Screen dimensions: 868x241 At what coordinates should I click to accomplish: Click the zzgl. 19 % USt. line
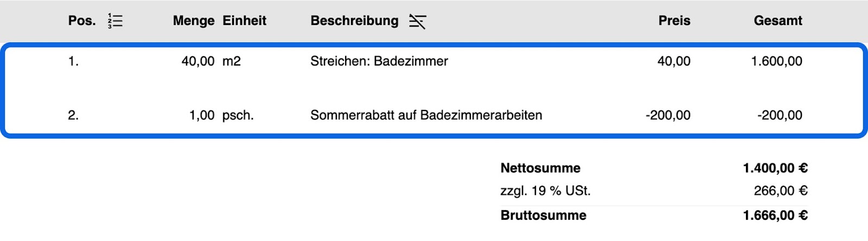click(654, 191)
